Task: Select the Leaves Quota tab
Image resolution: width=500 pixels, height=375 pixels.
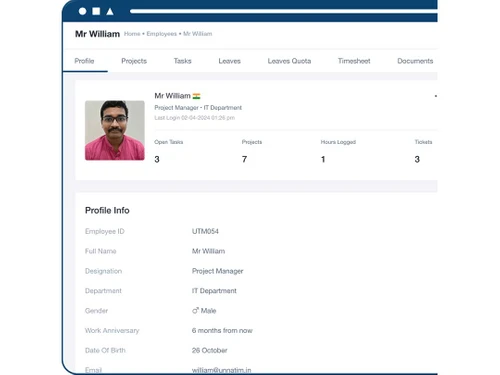Action: pyautogui.click(x=289, y=61)
